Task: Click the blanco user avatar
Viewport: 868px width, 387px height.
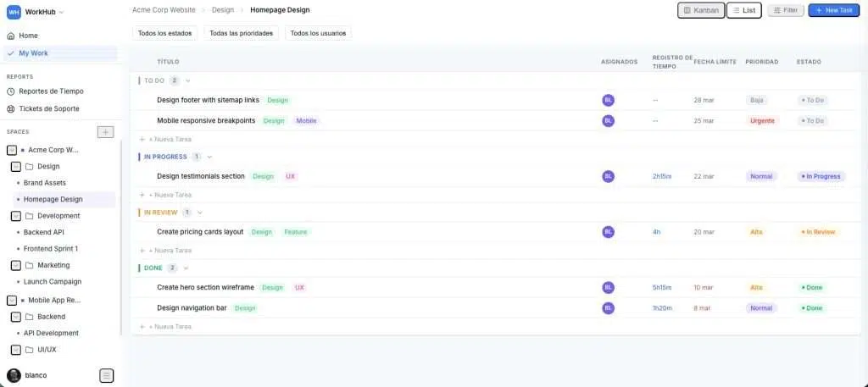Action: 14,375
